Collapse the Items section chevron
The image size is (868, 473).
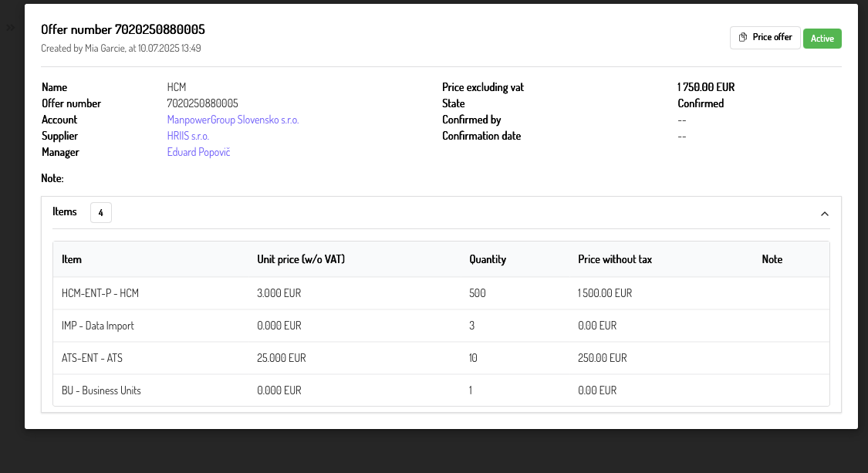824,214
